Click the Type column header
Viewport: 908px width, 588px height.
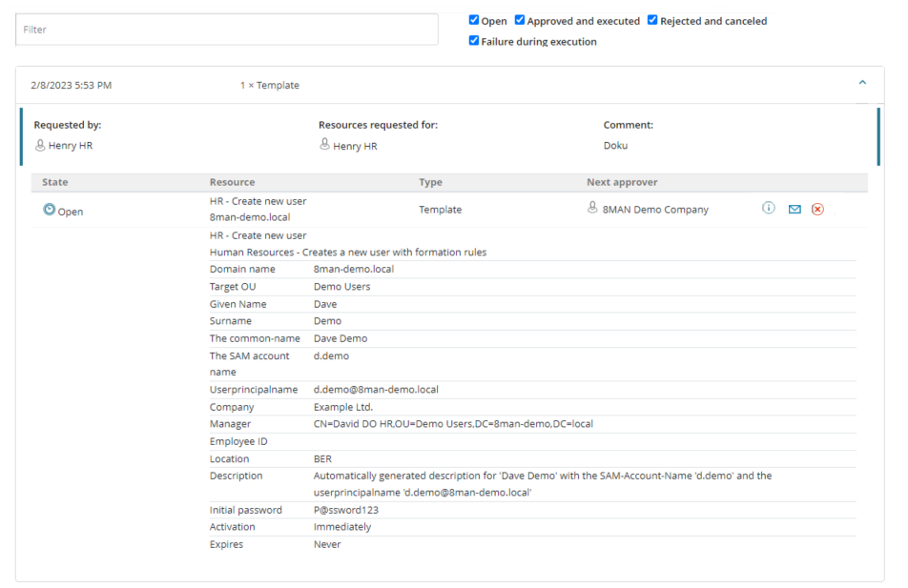[x=430, y=182]
